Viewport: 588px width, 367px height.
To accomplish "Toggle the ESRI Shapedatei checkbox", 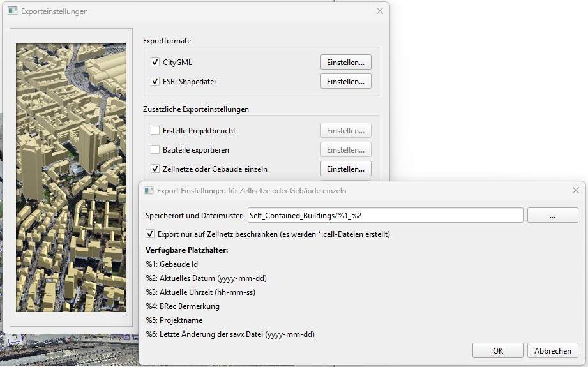I will pyautogui.click(x=155, y=82).
